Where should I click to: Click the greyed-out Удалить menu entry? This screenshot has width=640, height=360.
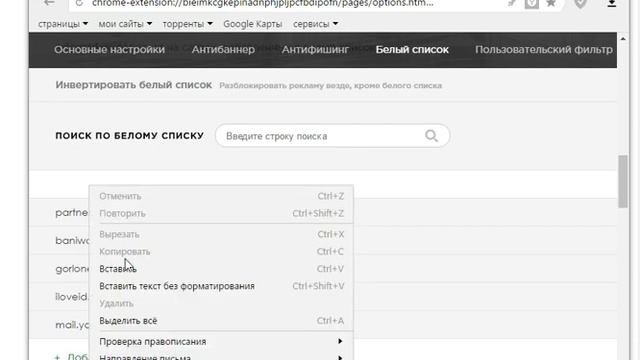222,303
